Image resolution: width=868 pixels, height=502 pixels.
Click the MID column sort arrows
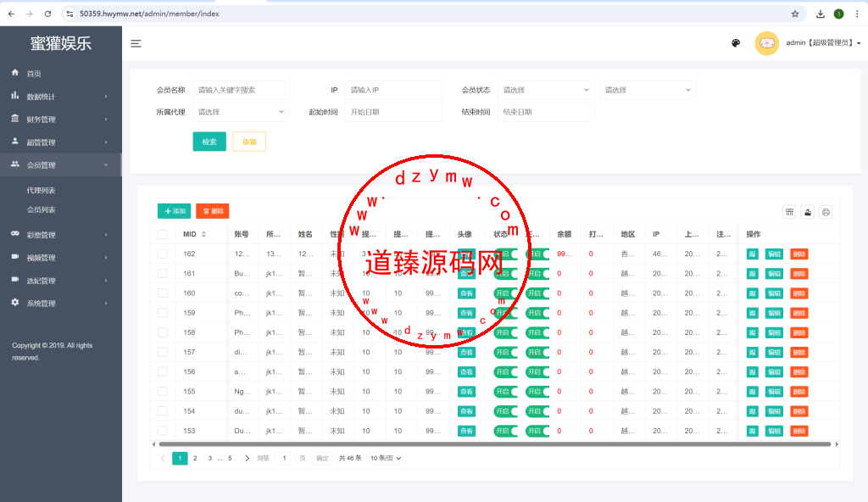203,234
